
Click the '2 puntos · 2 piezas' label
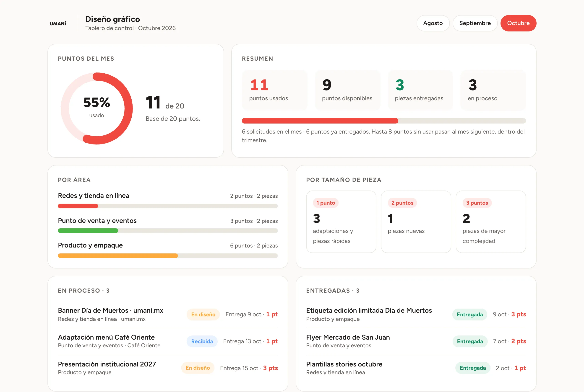pyautogui.click(x=254, y=196)
